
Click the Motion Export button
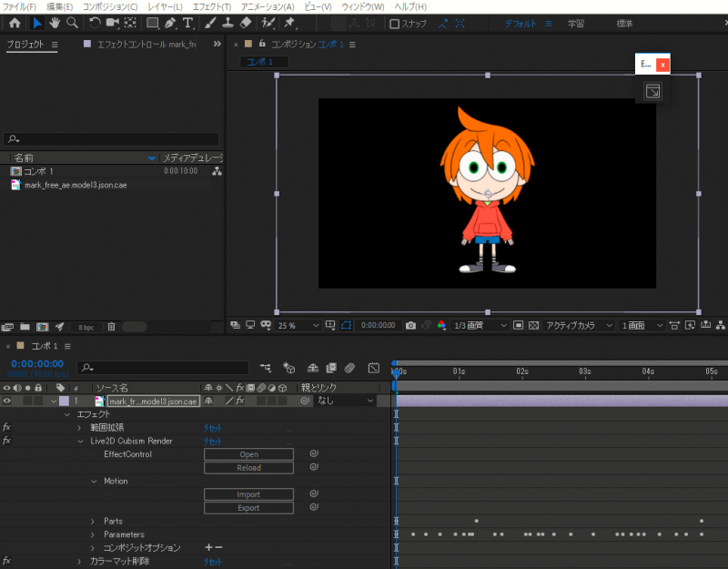[248, 508]
